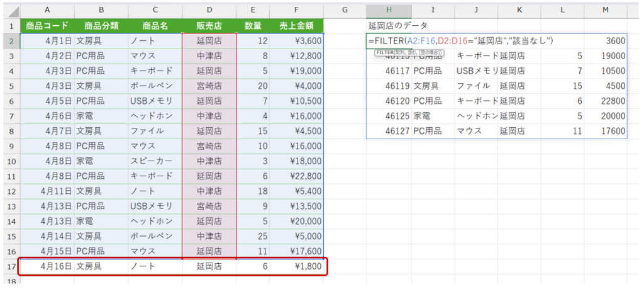Select row 17 header number
Viewport: 644px width, 289px height.
[x=11, y=266]
